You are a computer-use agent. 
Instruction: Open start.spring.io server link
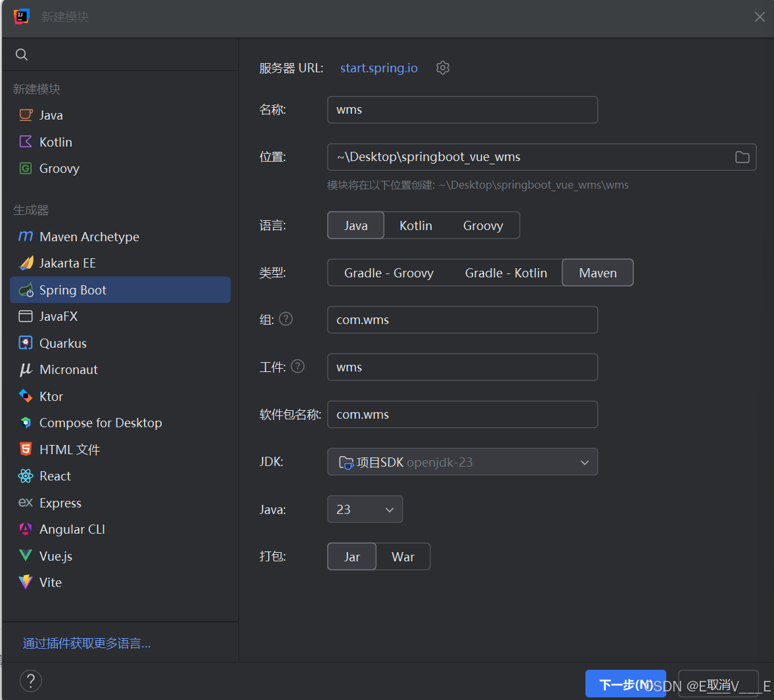378,68
